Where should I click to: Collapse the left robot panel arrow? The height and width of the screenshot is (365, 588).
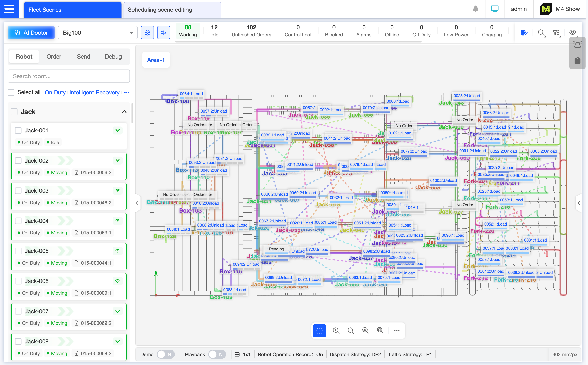point(137,203)
